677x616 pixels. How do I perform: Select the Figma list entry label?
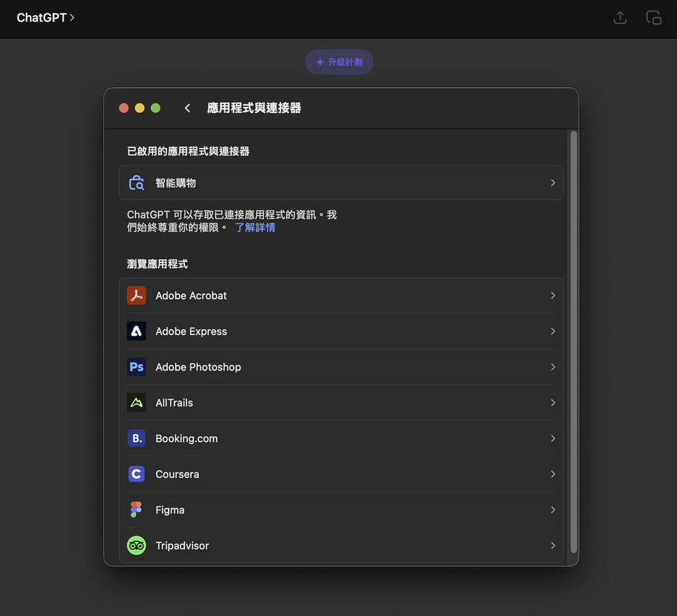tap(170, 510)
